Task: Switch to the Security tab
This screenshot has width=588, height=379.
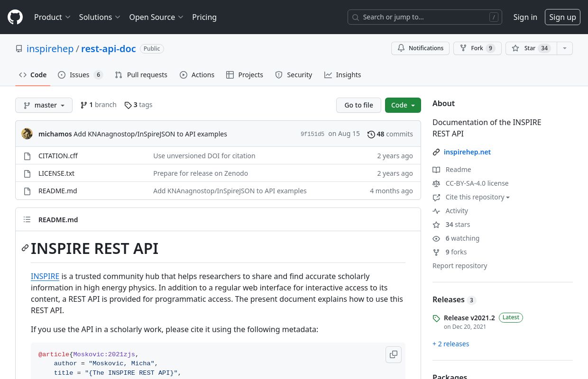Action: 294,75
